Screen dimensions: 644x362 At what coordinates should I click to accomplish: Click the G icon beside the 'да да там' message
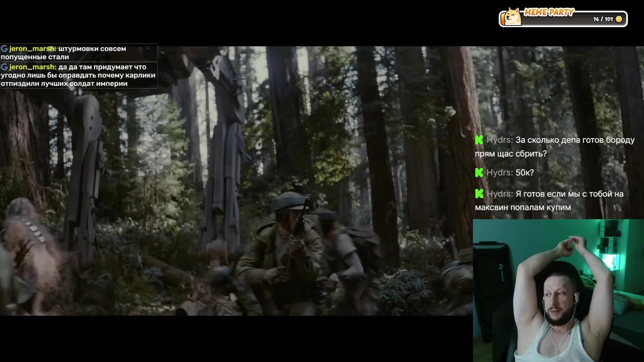click(x=4, y=67)
